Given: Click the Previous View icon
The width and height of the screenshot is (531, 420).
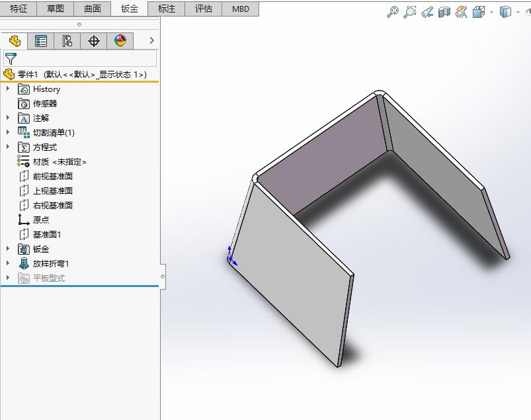Looking at the screenshot, I should click(x=428, y=11).
